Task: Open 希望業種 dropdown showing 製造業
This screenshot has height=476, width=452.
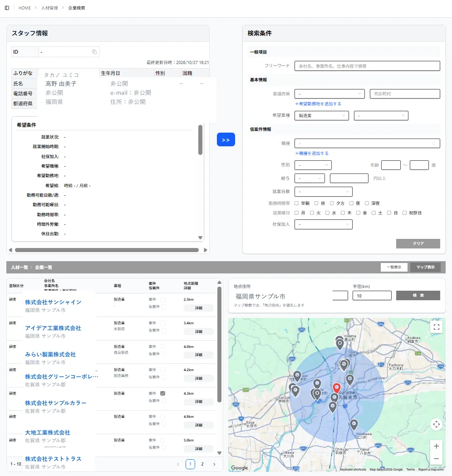Action: pyautogui.click(x=322, y=116)
